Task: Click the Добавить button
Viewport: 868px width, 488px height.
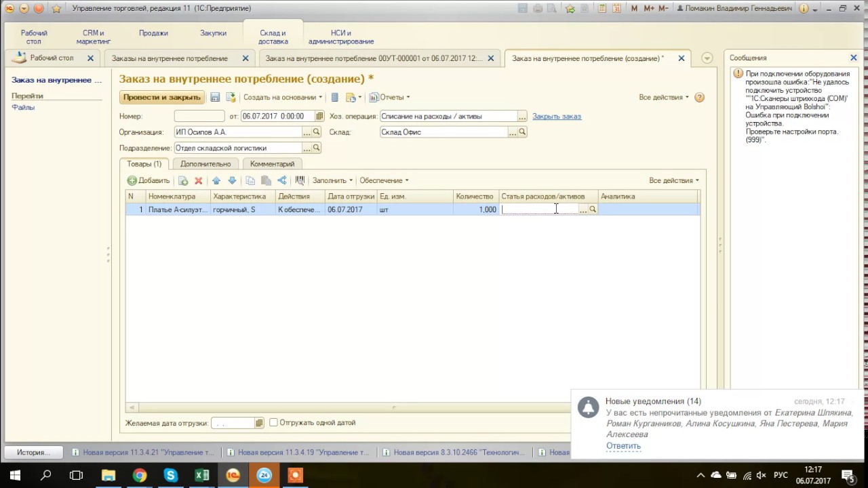Action: pyautogui.click(x=149, y=180)
